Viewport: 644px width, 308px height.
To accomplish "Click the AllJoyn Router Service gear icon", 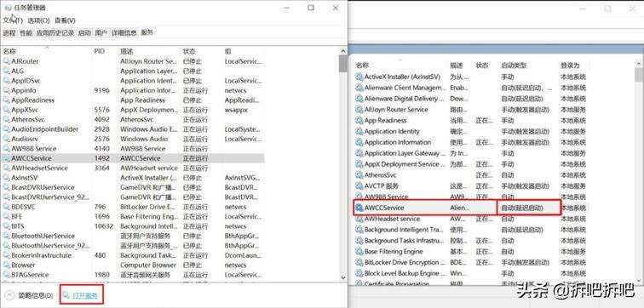I will pos(359,110).
